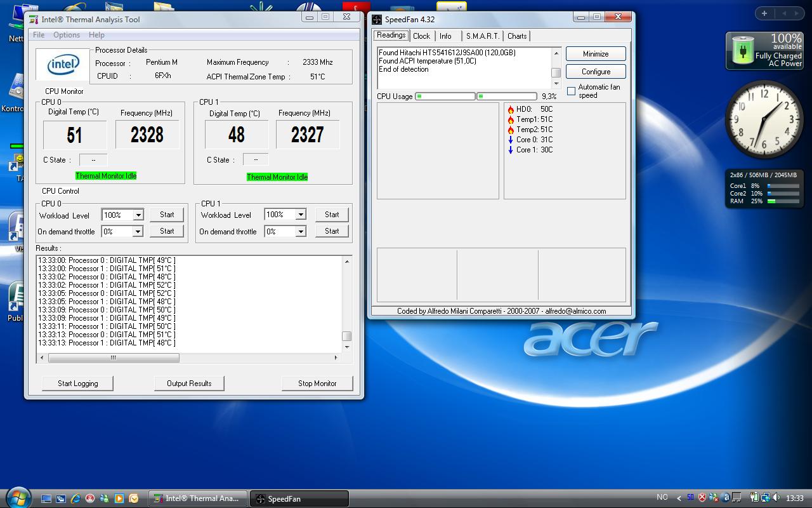Open the power plug battery tray icon

(754, 497)
